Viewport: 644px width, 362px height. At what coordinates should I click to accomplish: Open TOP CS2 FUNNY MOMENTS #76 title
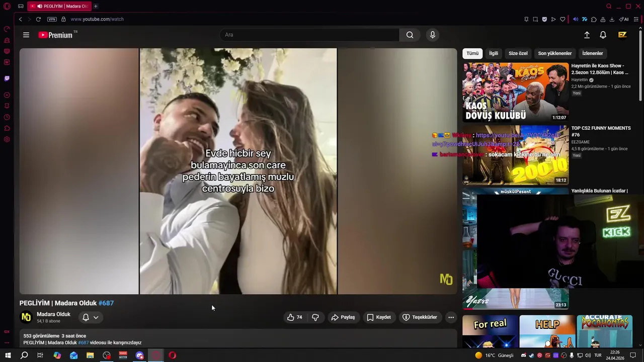tap(601, 131)
